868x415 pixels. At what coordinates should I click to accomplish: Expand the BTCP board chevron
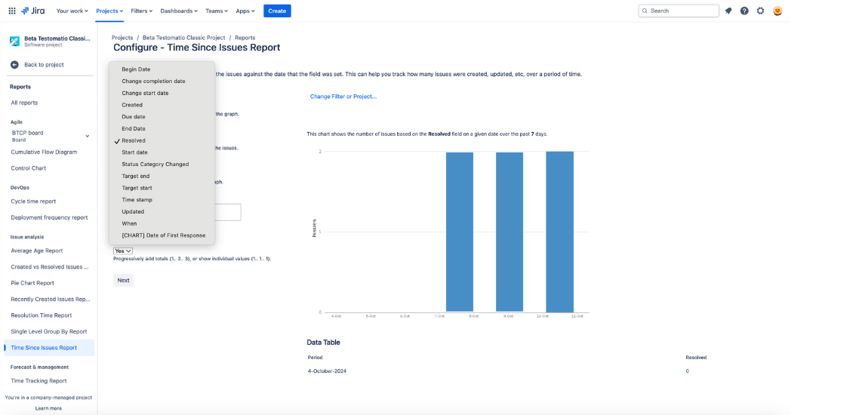pyautogui.click(x=87, y=136)
